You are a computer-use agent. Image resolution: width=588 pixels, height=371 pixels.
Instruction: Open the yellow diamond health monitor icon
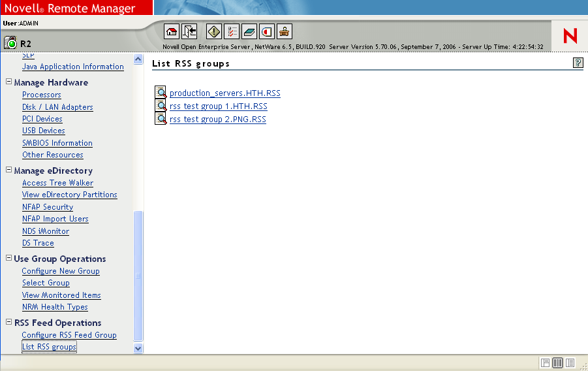214,31
